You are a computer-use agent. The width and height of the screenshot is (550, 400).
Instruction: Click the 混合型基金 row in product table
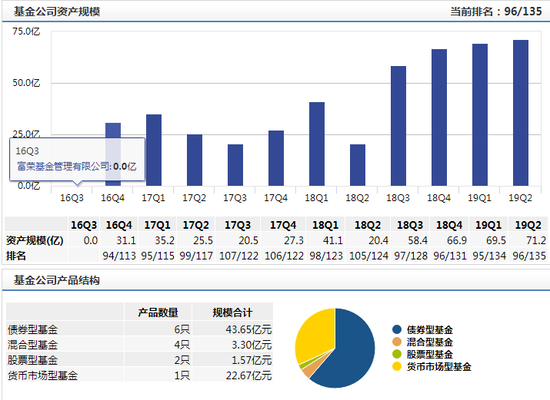[x=140, y=345]
